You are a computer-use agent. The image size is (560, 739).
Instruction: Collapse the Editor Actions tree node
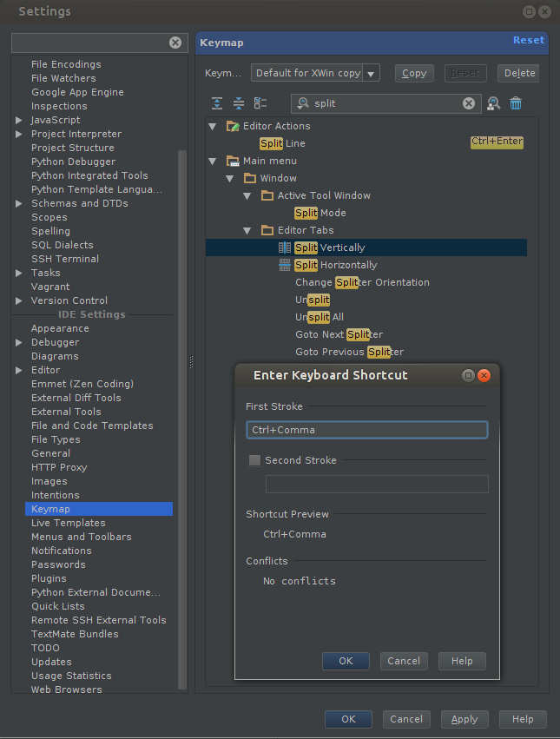point(213,126)
